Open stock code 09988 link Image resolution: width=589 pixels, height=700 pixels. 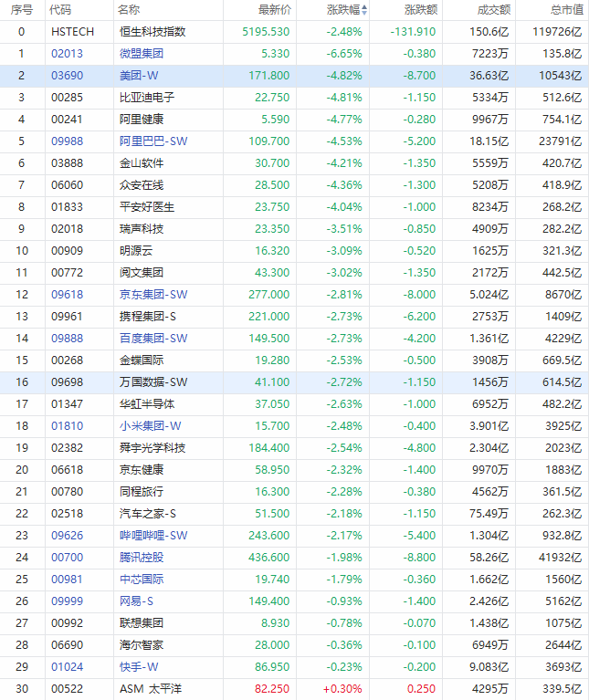click(x=67, y=141)
